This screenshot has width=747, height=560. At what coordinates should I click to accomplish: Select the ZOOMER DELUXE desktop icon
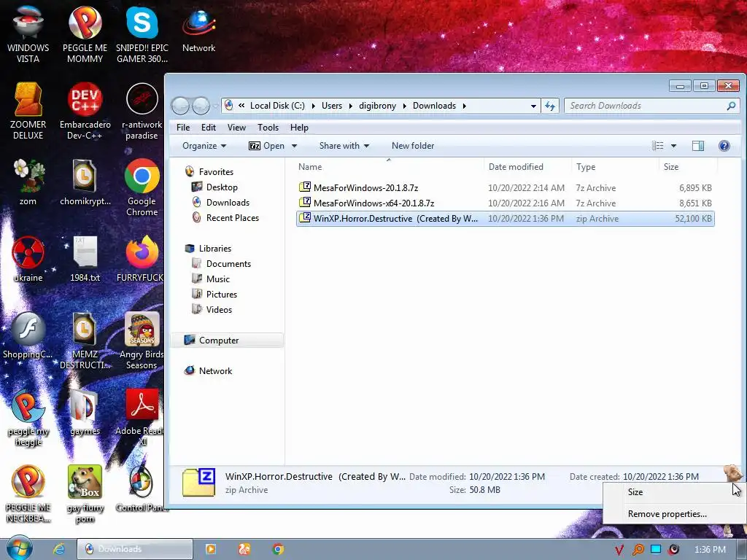click(x=28, y=111)
